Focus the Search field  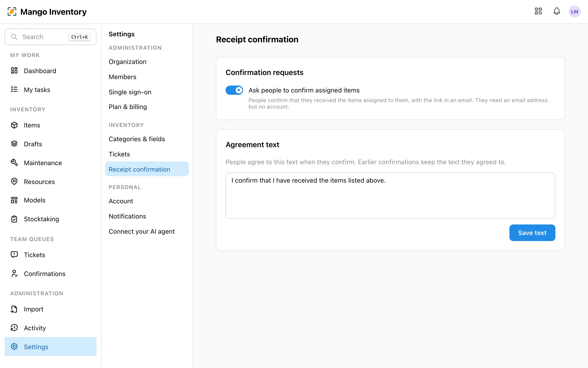pyautogui.click(x=51, y=37)
